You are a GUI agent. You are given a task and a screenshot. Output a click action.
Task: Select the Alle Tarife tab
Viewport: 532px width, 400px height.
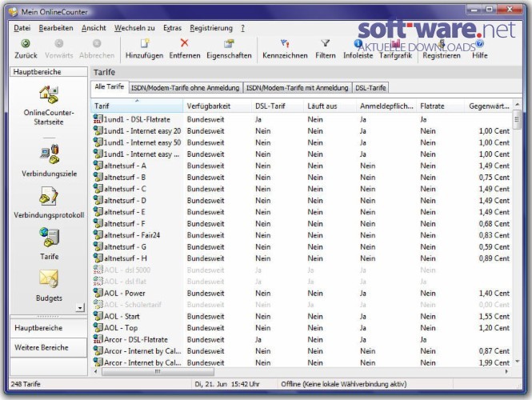[x=110, y=87]
